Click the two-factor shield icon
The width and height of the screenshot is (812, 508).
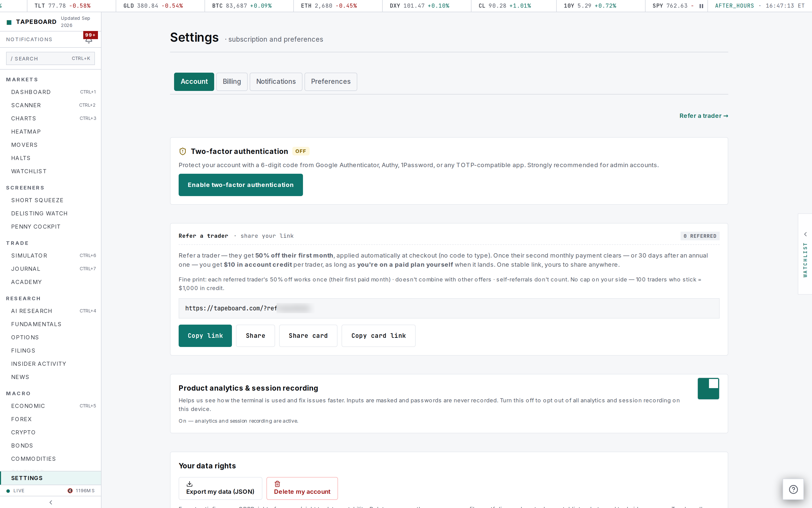tap(182, 152)
